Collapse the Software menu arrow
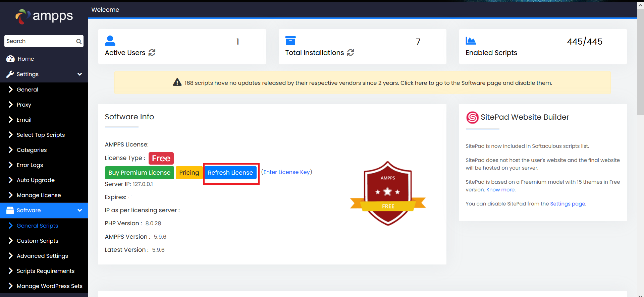644x297 pixels. 79,210
